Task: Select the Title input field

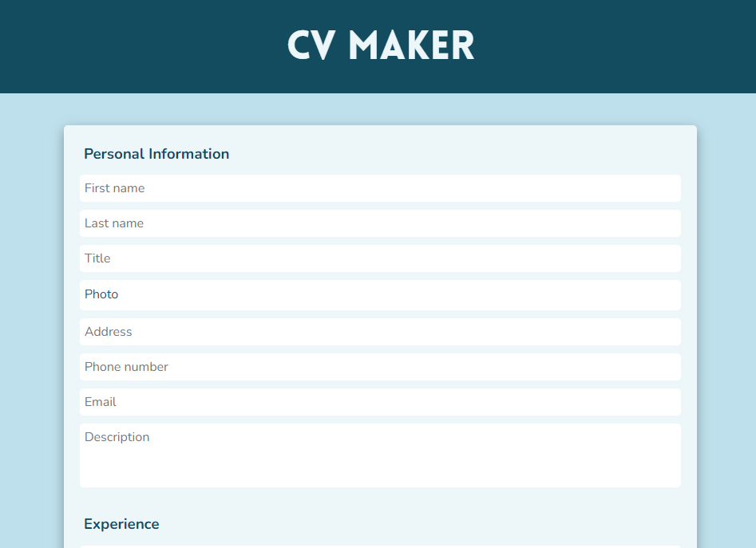Action: 380,258
